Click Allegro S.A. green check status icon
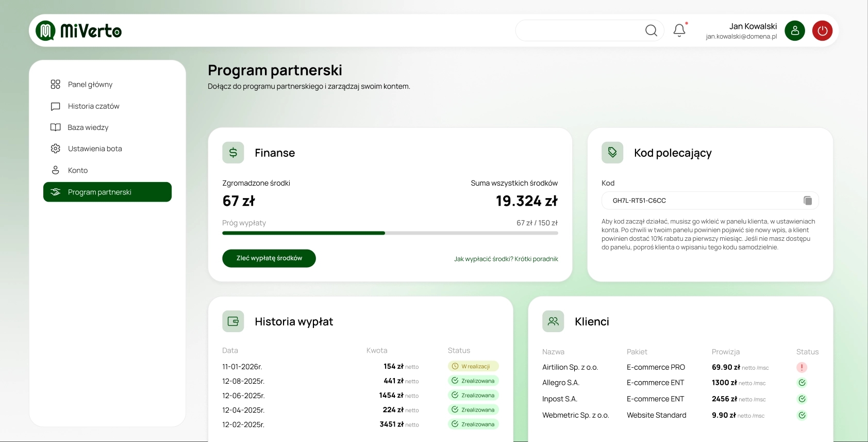 point(802,383)
